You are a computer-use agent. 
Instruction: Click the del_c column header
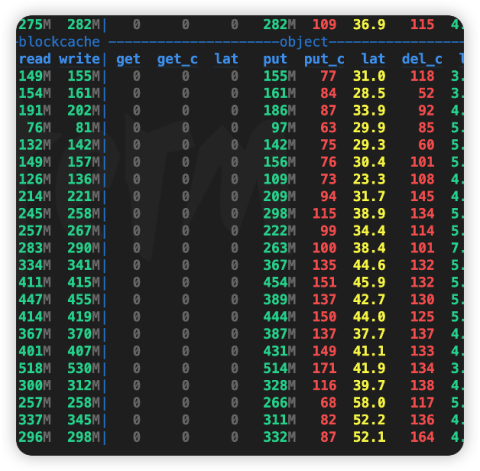[422, 59]
